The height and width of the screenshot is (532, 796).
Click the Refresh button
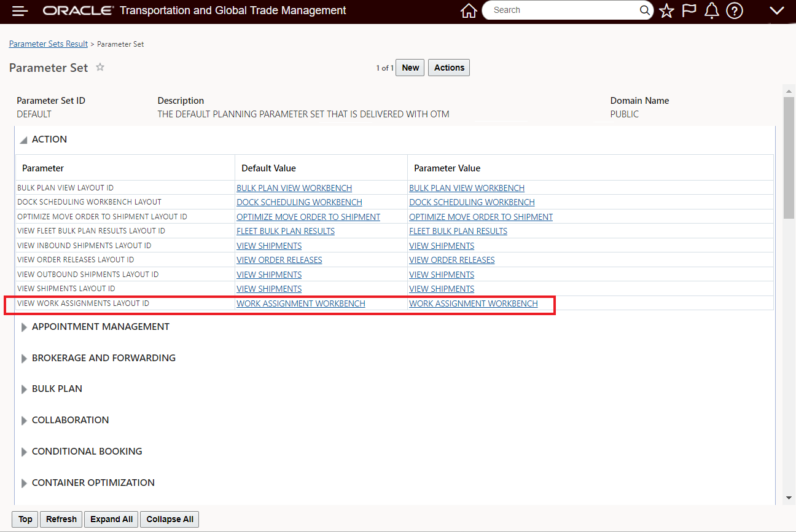click(61, 519)
